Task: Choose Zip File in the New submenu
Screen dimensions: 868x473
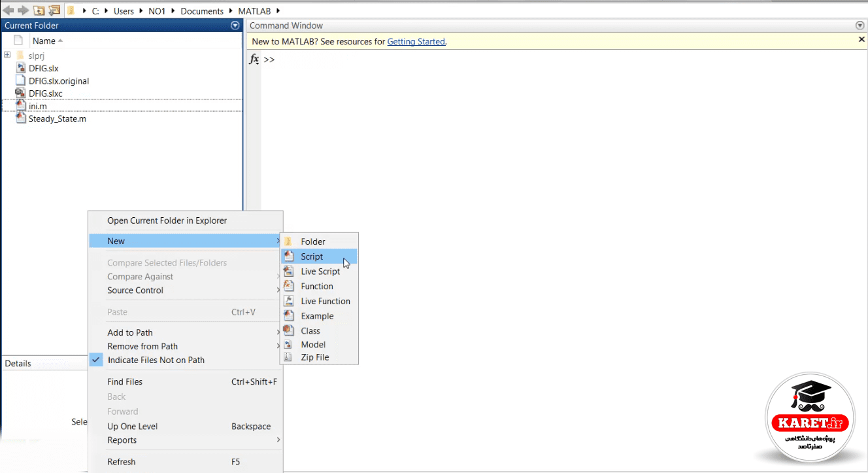Action: (x=319, y=357)
